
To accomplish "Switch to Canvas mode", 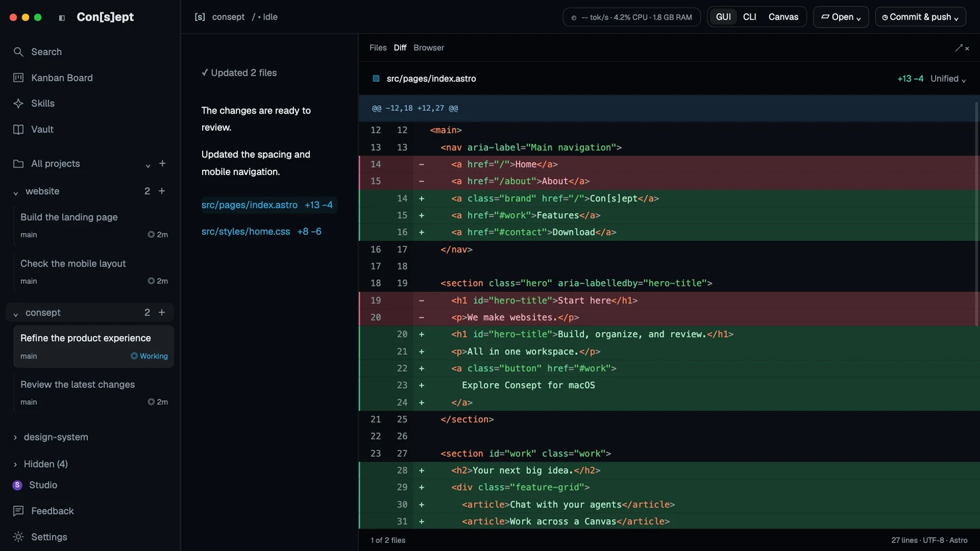I will coord(783,17).
